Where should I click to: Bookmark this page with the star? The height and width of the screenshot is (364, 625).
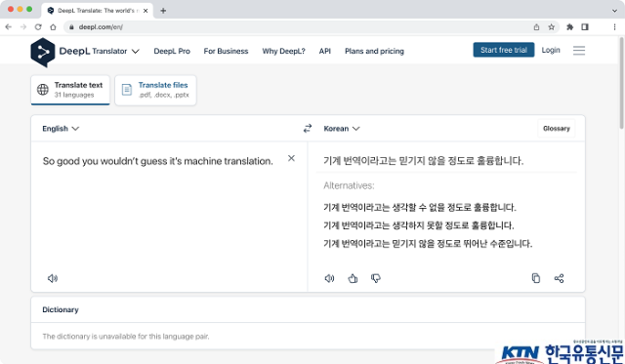point(551,27)
